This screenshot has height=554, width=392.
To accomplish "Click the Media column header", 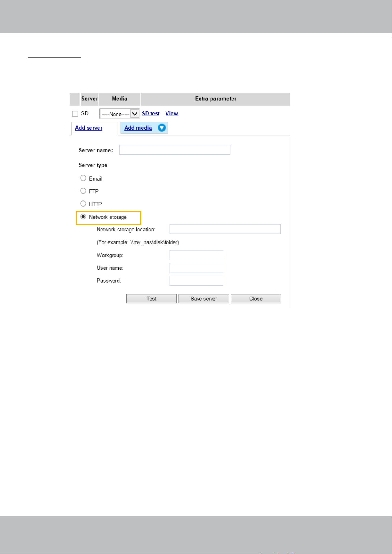I will [120, 99].
